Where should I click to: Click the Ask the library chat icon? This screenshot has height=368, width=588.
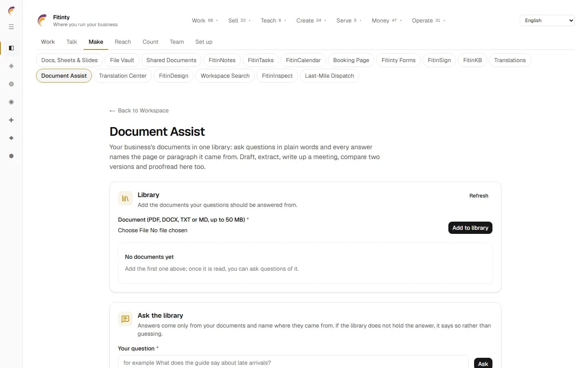[x=125, y=319]
